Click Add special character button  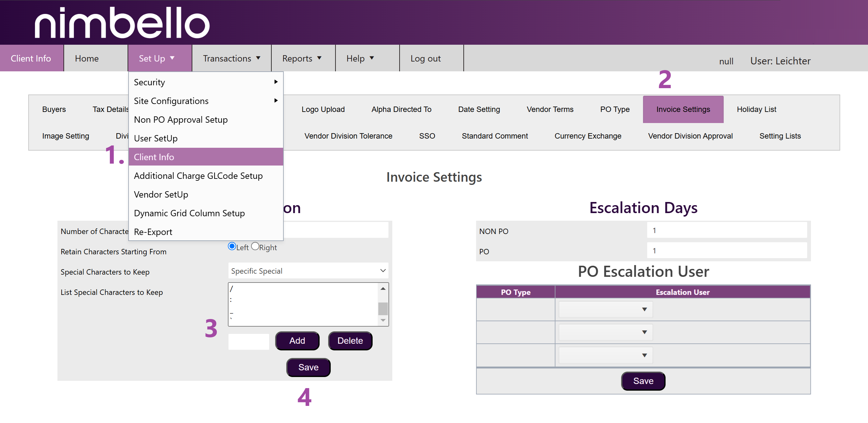click(297, 341)
